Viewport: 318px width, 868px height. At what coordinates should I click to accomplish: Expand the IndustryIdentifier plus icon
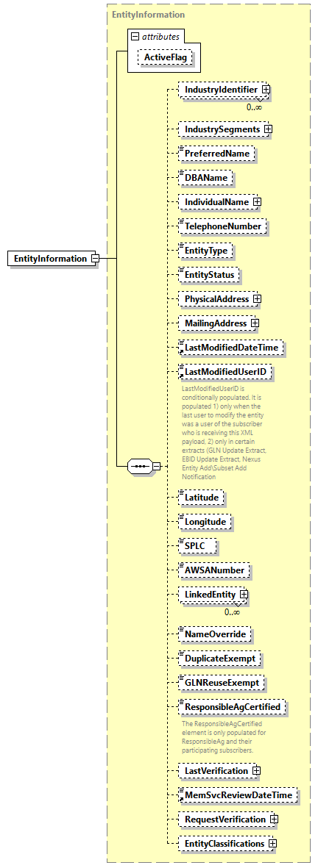click(x=266, y=89)
